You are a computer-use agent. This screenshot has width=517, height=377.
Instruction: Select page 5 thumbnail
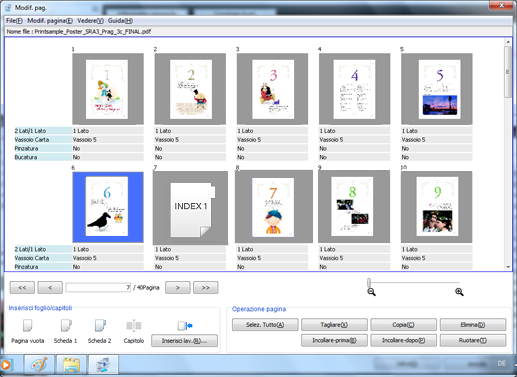437,89
